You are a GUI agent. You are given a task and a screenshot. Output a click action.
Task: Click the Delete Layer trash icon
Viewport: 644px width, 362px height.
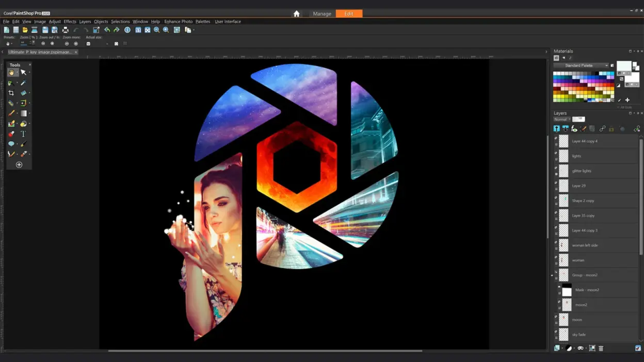pos(601,349)
